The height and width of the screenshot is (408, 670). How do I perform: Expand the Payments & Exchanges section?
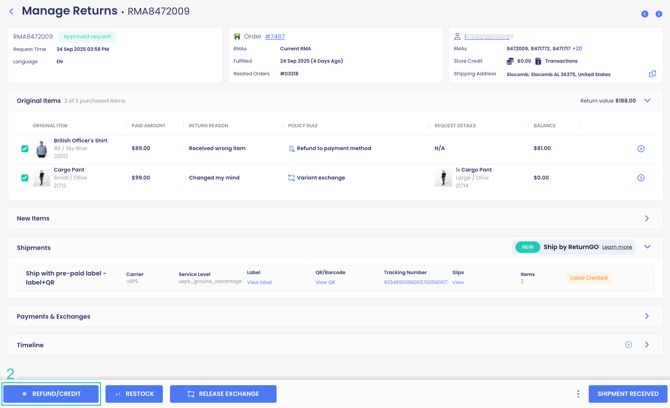(647, 316)
